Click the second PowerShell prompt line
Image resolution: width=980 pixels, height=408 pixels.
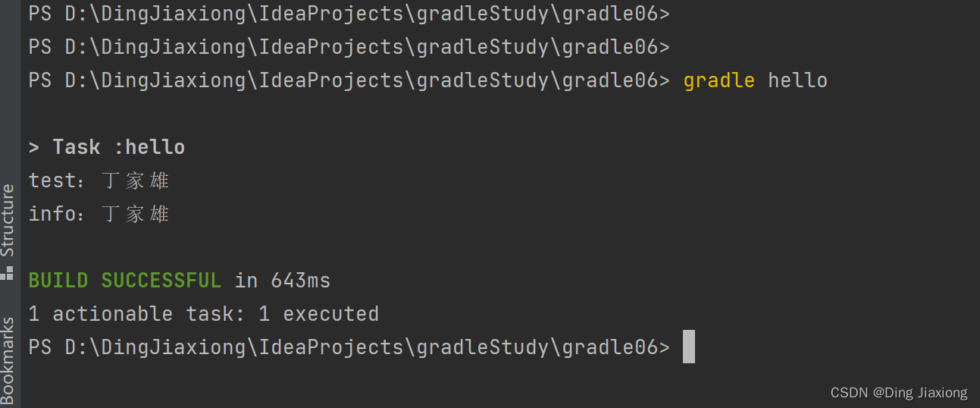click(x=349, y=47)
